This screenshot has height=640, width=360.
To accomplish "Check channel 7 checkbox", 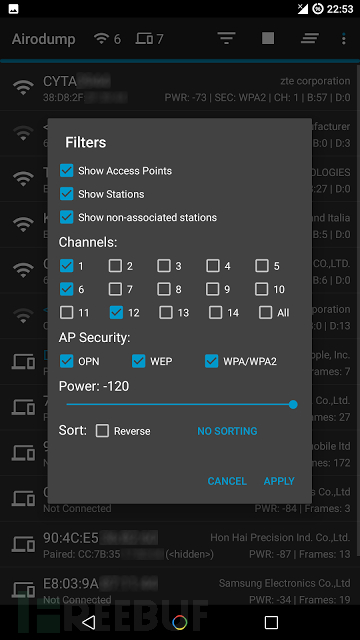I will 116,289.
